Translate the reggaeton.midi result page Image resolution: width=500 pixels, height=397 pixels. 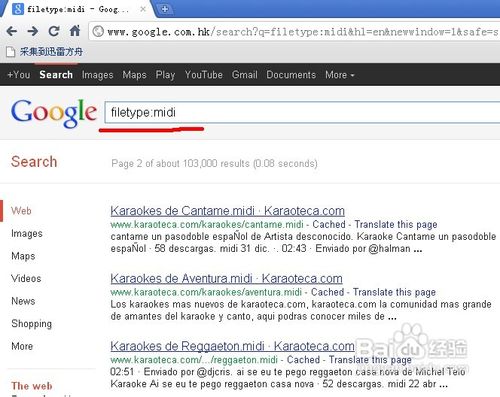[370, 360]
